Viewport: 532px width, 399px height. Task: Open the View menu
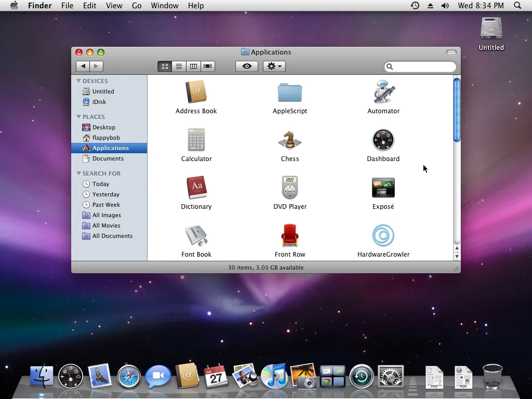coord(114,5)
